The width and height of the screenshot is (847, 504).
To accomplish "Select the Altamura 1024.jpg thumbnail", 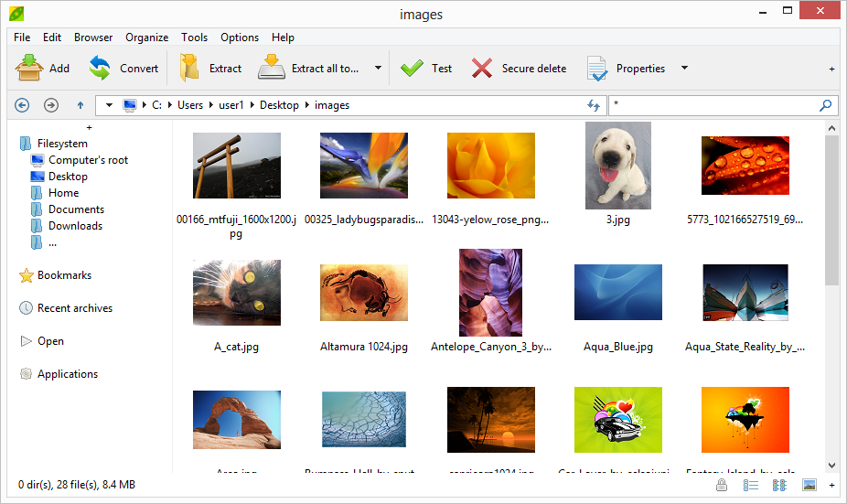I will (363, 292).
